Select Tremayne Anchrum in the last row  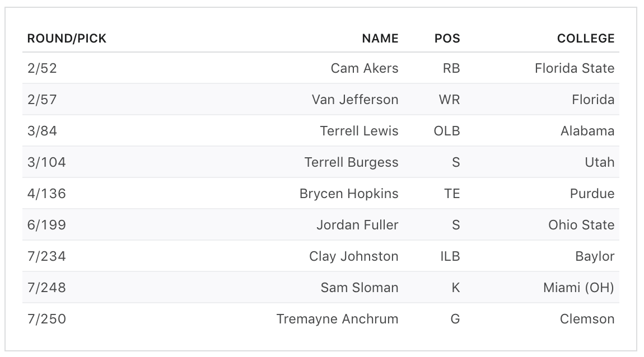coord(337,319)
